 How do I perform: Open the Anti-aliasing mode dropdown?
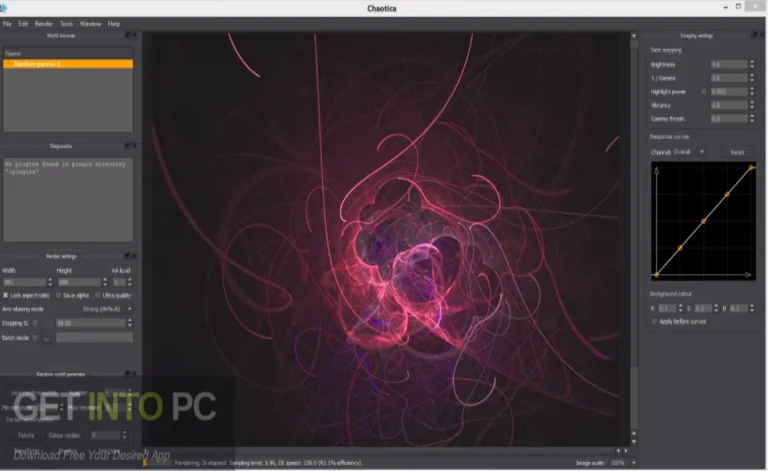(106, 309)
